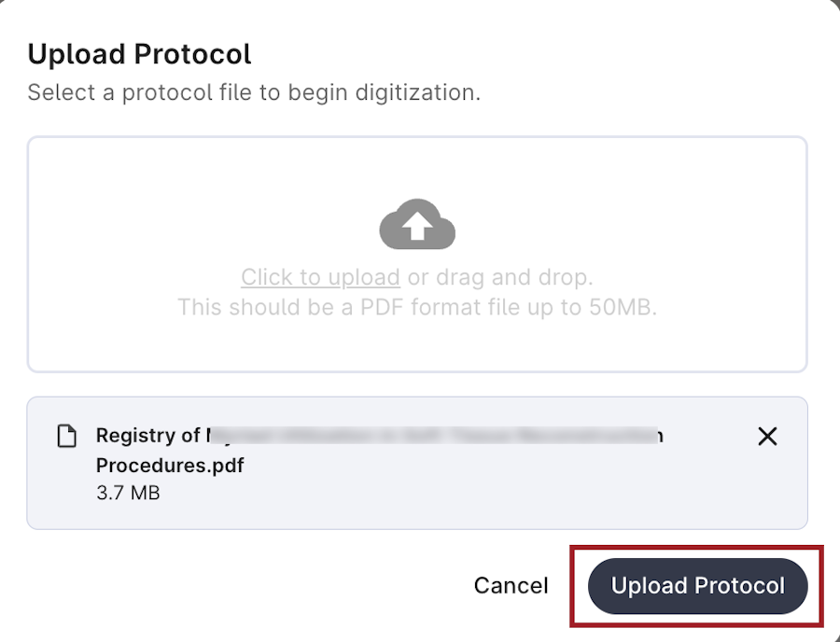
Task: Click the document file icon
Action: (67, 436)
